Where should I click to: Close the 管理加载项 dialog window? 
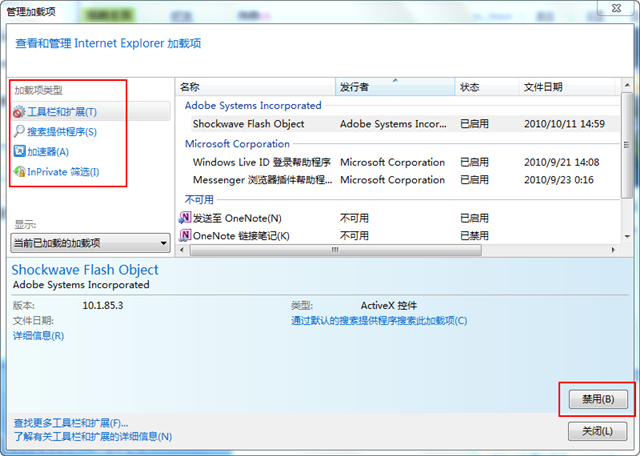click(616, 8)
